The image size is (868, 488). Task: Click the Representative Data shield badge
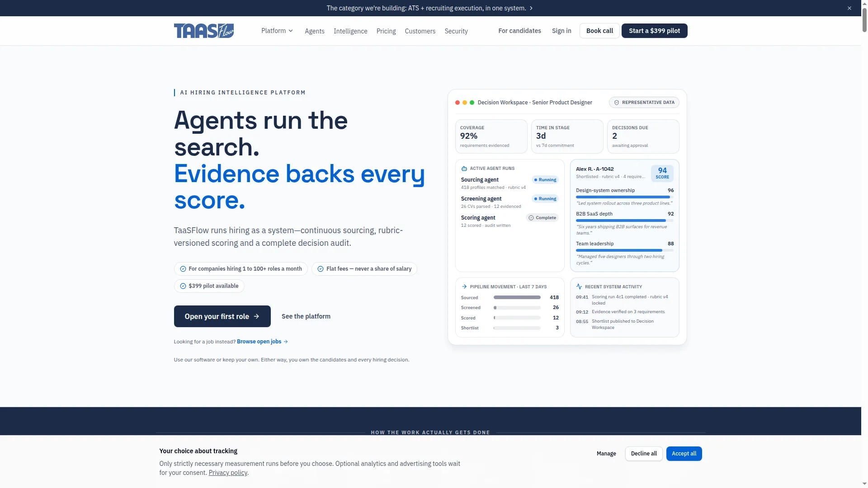(x=644, y=103)
